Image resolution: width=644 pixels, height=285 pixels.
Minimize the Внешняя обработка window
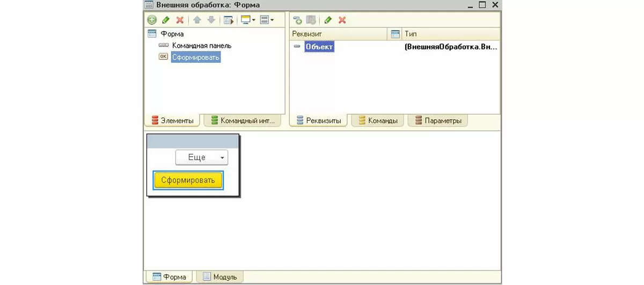point(470,5)
